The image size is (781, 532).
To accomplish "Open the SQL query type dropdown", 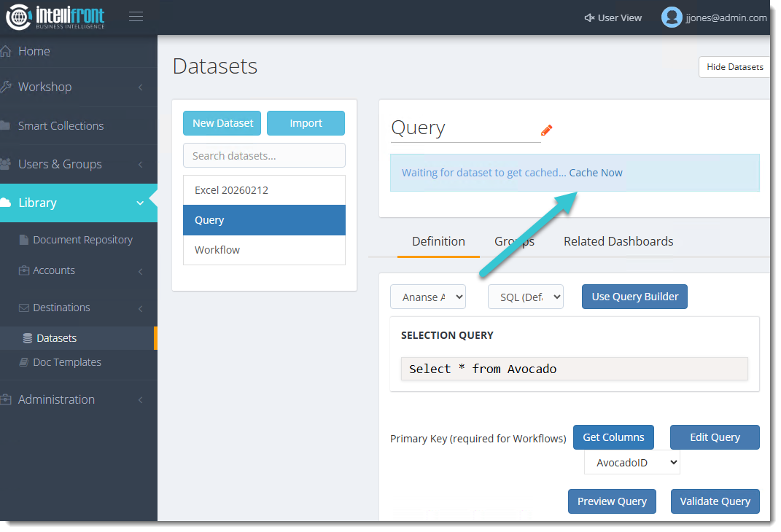I will [x=525, y=297].
